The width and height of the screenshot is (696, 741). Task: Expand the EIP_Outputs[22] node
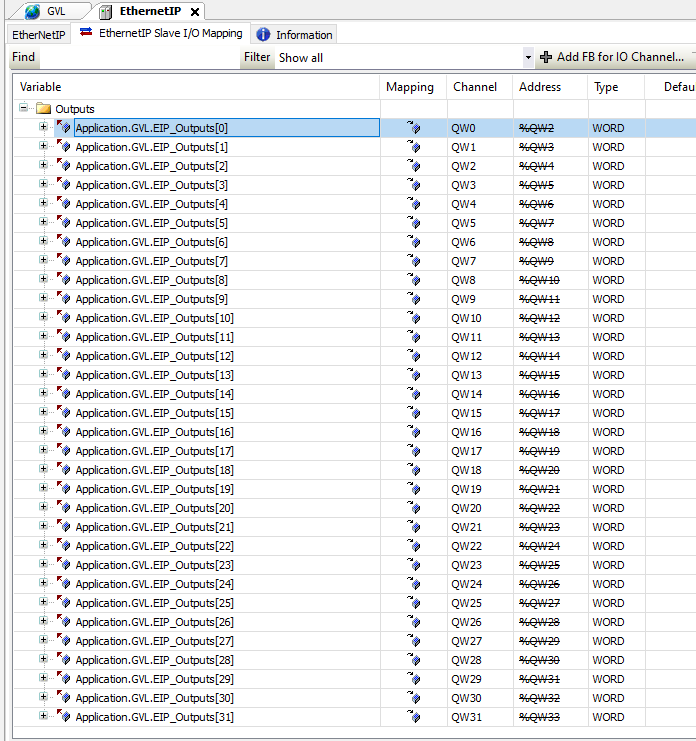point(43,544)
